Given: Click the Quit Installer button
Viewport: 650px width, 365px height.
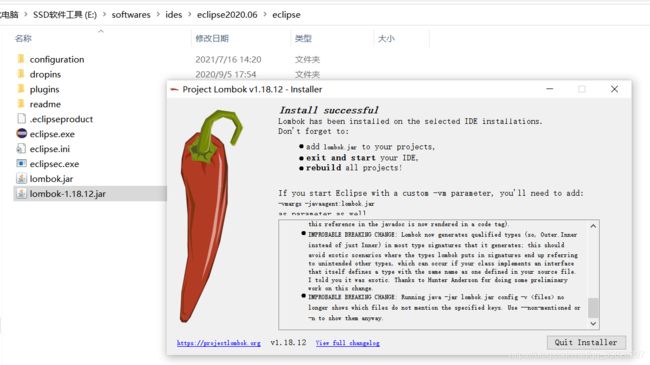Looking at the screenshot, I should coord(586,343).
